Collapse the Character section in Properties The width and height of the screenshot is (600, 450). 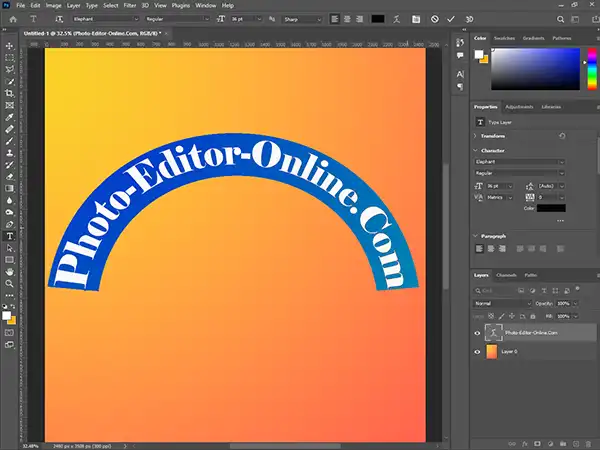(x=475, y=150)
